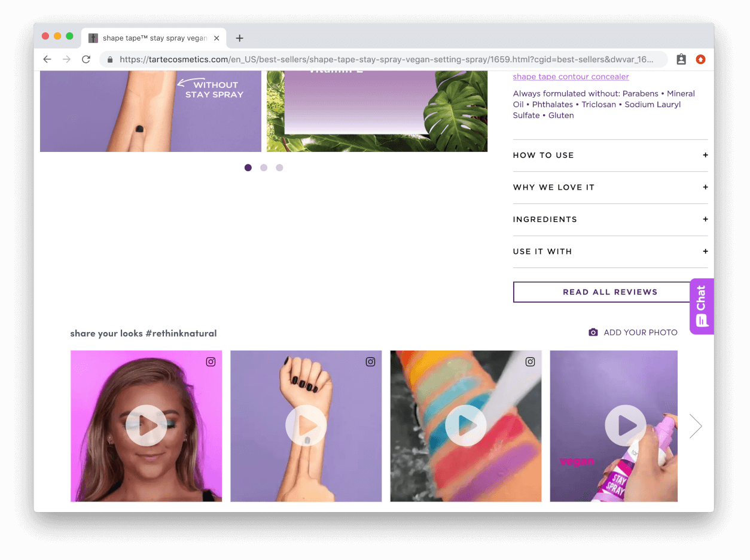Image resolution: width=750 pixels, height=560 pixels.
Task: Click the browser forward arrow
Action: [x=66, y=59]
